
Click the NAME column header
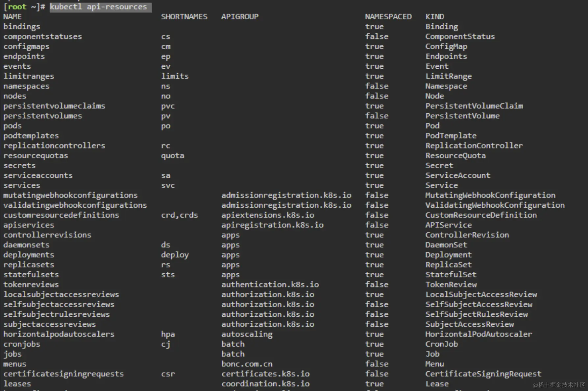pos(12,17)
